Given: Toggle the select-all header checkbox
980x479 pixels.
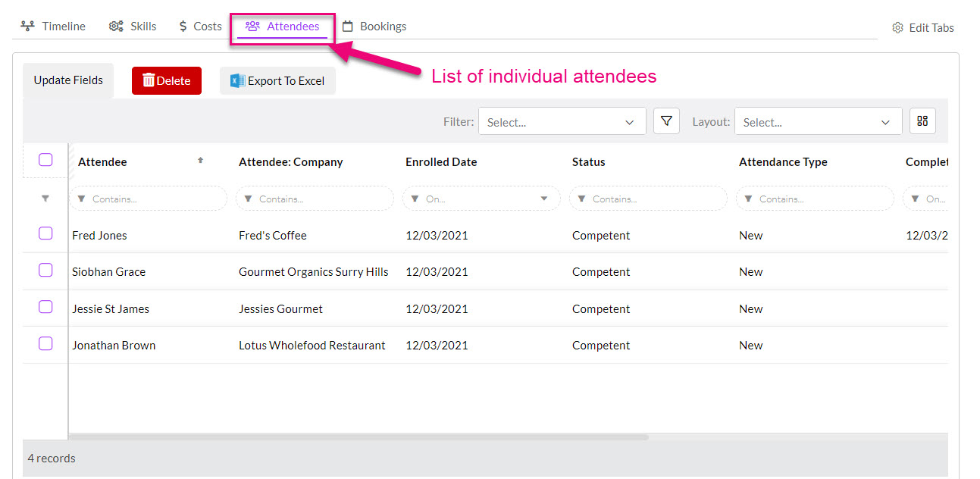Looking at the screenshot, I should point(45,160).
